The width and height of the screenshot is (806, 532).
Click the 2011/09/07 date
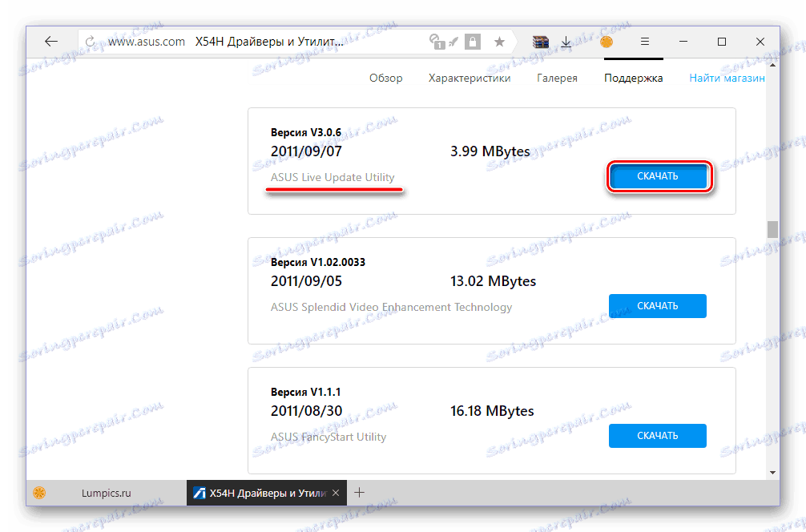306,151
